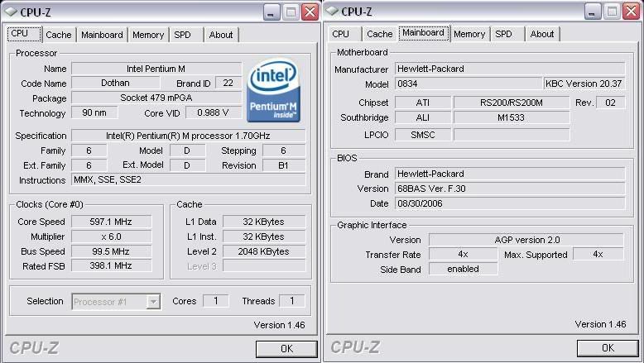Click the rated FSB value '398.1 MHz'
The width and height of the screenshot is (644, 363).
click(111, 265)
